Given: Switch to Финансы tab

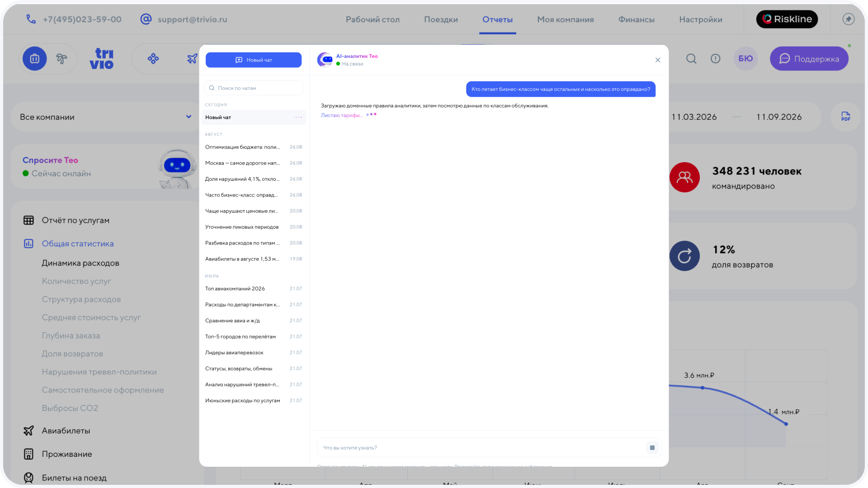Looking at the screenshot, I should (x=636, y=19).
